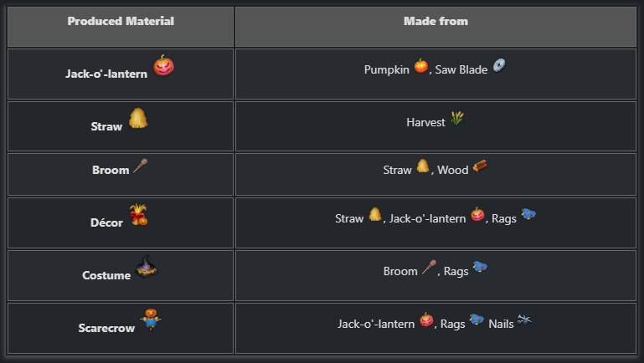Click the Jack-o'-lantern icon in Décor recipe
The image size is (644, 363).
pos(477,215)
